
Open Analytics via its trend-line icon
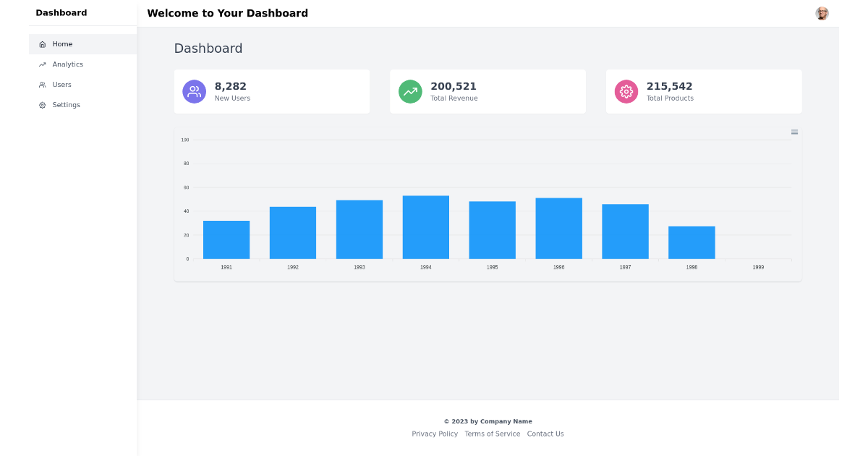[x=42, y=64]
